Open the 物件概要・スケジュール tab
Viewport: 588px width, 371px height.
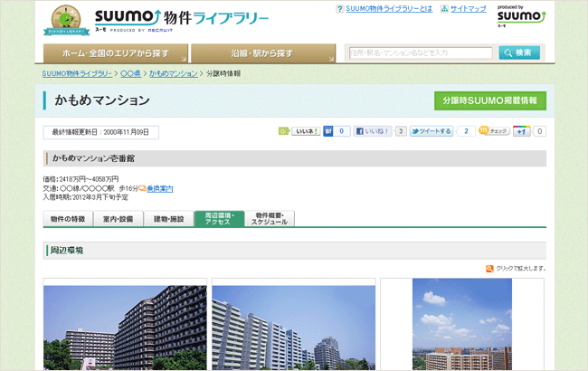[x=270, y=219]
